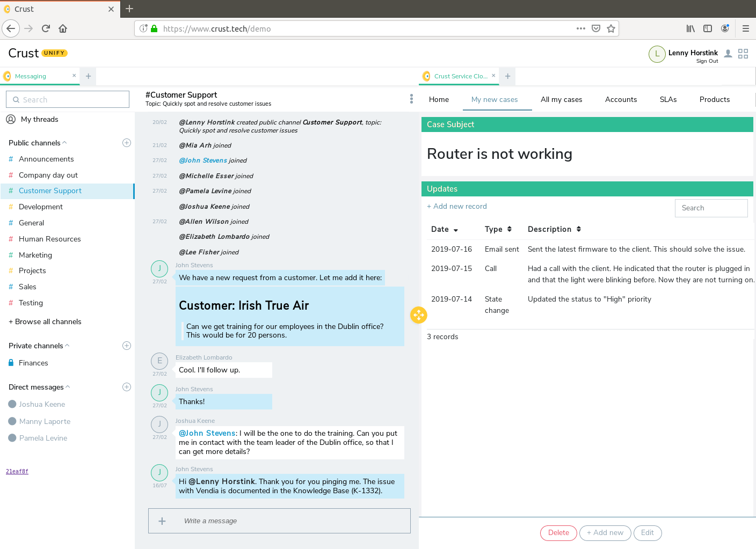756x549 pixels.
Task: Click the yellow panel move handle
Action: tap(419, 315)
